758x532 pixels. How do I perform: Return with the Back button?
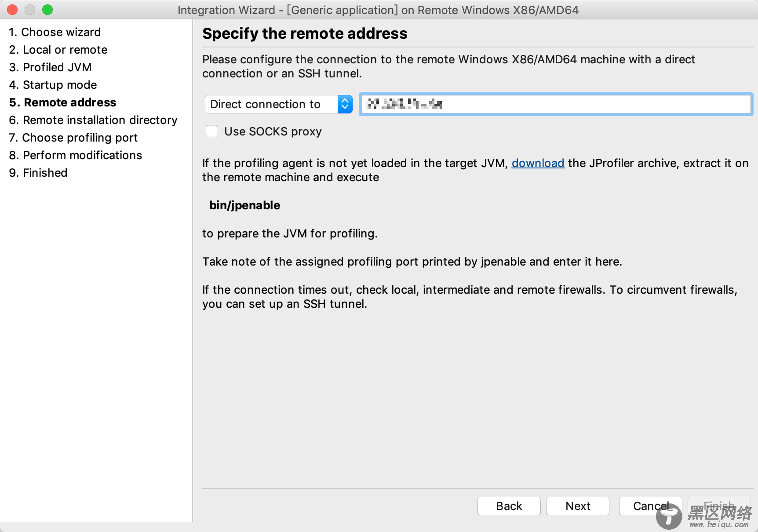pos(509,506)
